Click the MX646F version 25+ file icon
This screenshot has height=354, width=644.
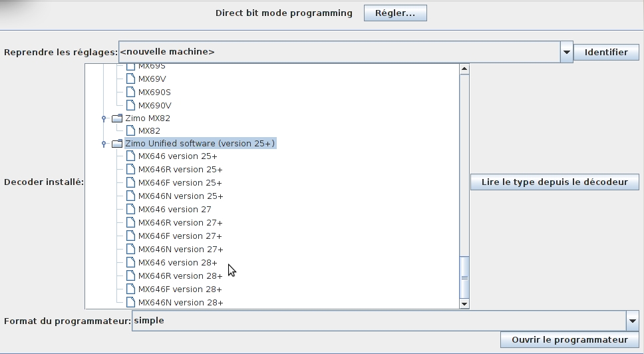(130, 182)
